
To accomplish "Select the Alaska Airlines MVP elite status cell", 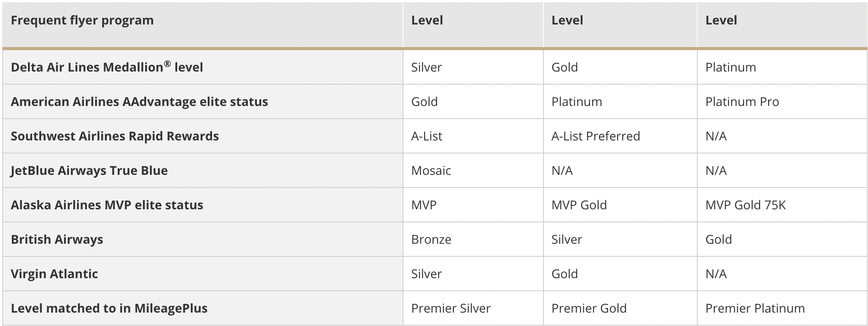I will [202, 205].
